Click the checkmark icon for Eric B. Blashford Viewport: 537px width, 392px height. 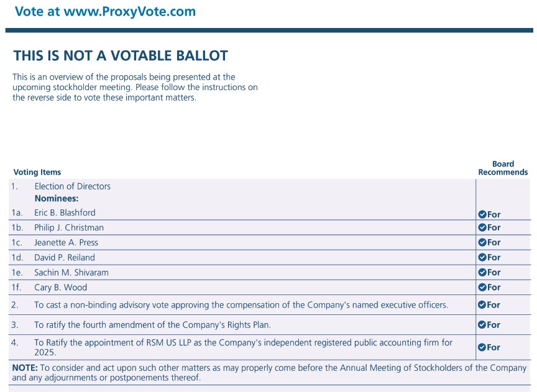point(482,214)
